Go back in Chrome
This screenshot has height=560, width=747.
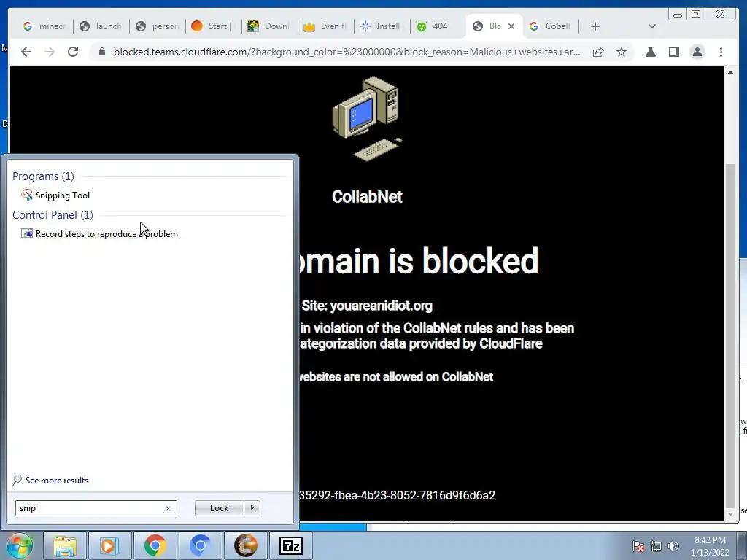pos(26,52)
